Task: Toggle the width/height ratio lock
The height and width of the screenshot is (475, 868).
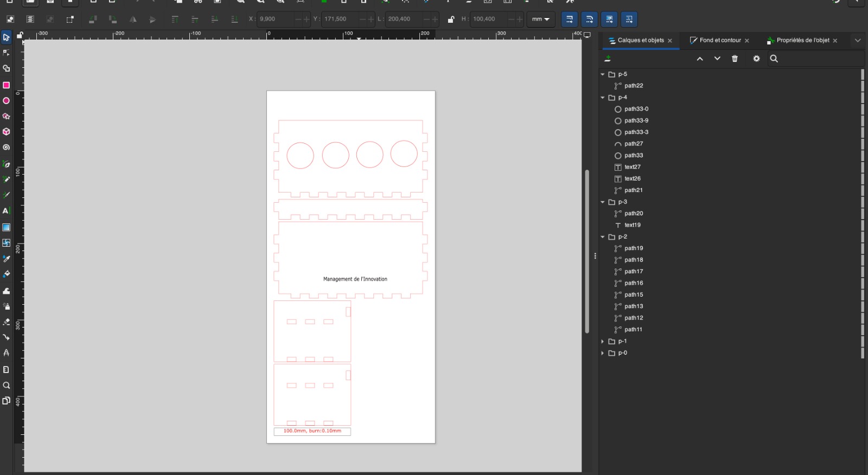Action: tap(451, 20)
